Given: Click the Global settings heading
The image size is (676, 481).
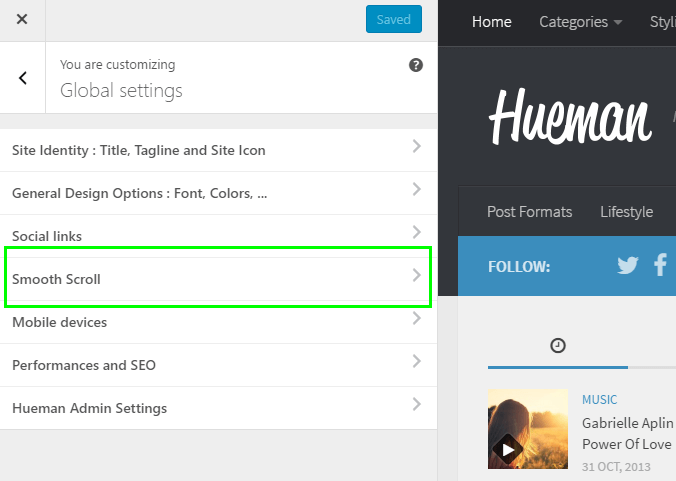Looking at the screenshot, I should point(121,91).
